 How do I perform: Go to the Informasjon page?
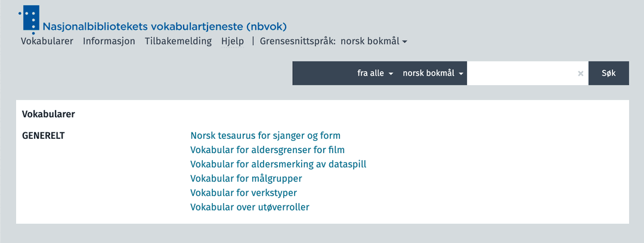[109, 41]
